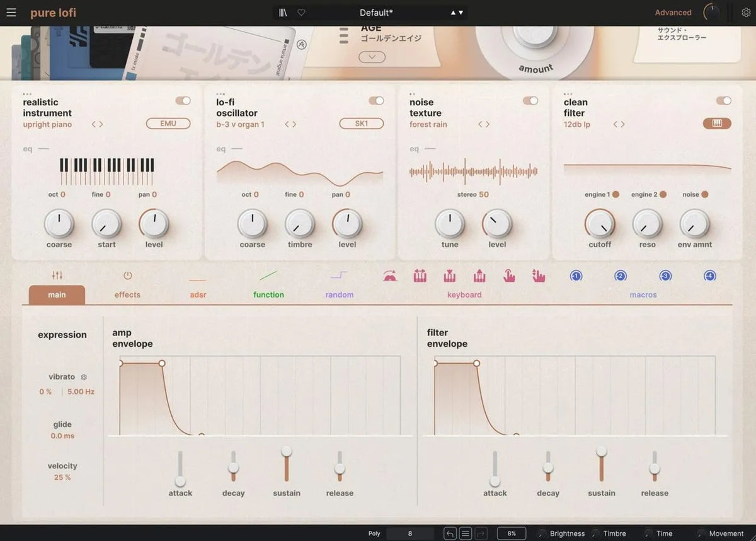This screenshot has height=541, width=756.
Task: Click next arrow to change upright piano preset
Action: [101, 124]
